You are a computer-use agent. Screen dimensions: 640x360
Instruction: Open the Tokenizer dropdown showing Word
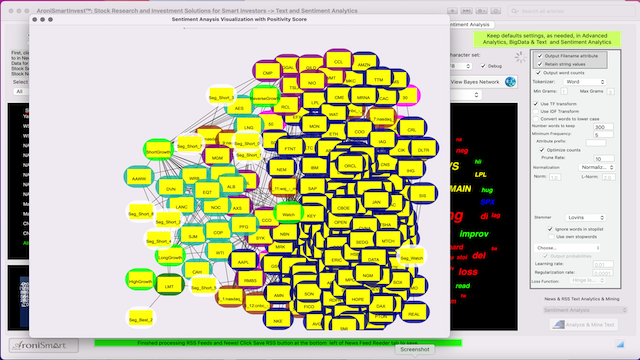click(x=584, y=82)
